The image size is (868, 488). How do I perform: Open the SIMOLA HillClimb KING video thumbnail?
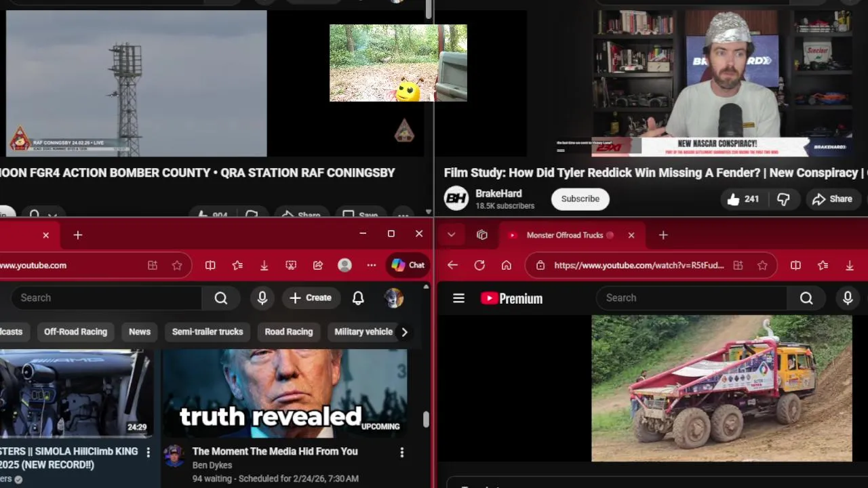click(x=76, y=394)
